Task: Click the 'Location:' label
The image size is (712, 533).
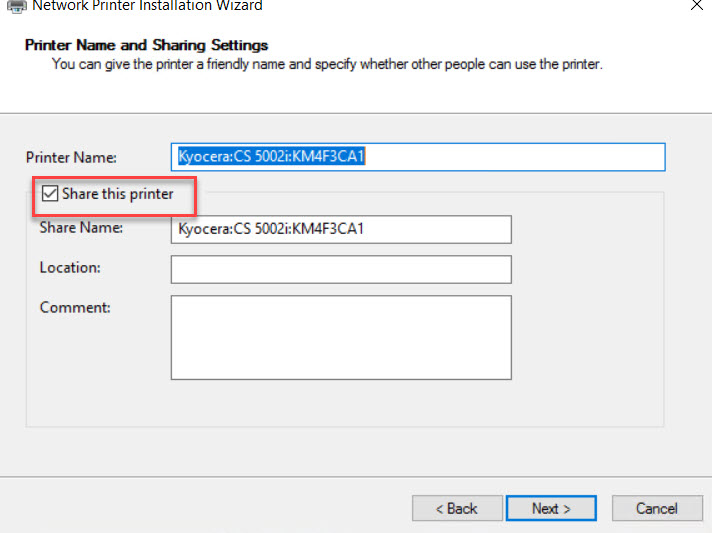Action: [70, 267]
